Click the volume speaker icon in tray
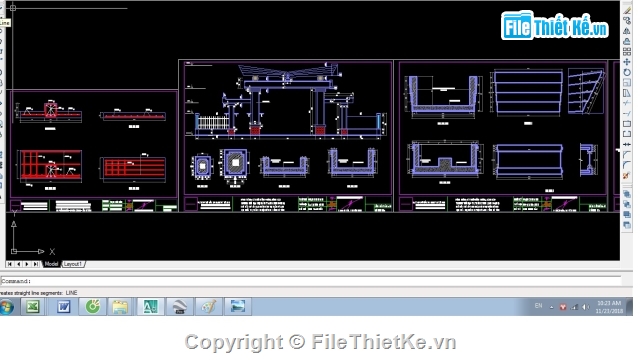This screenshot has height=360, width=640. point(586,307)
